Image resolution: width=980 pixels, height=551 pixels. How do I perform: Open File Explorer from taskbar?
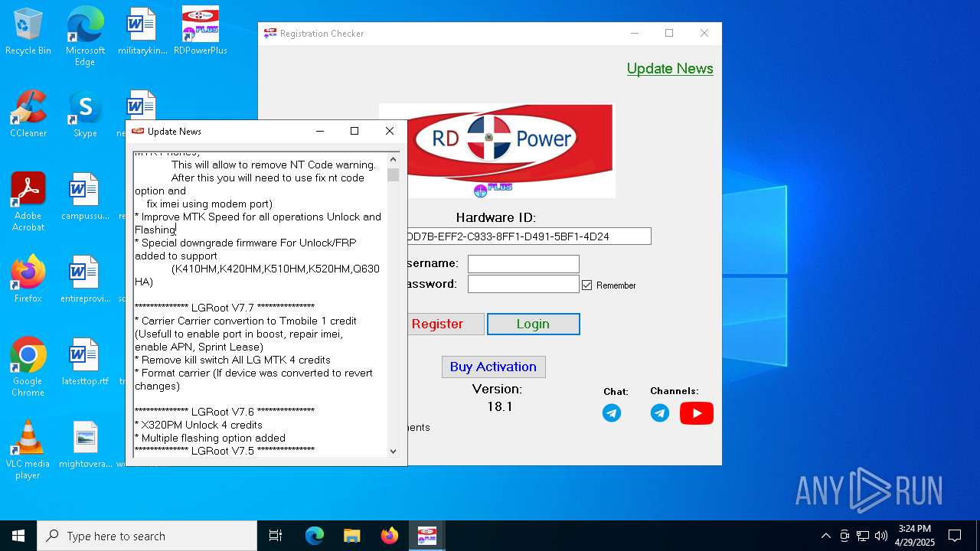click(x=351, y=536)
